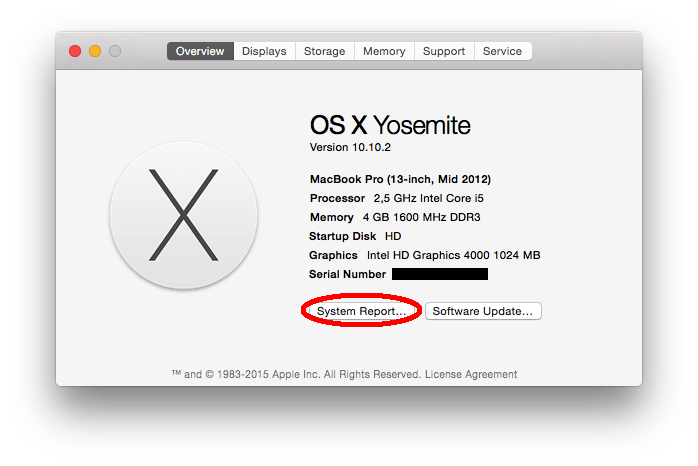698x466 pixels.
Task: Open the License Agreement link
Action: pos(471,374)
